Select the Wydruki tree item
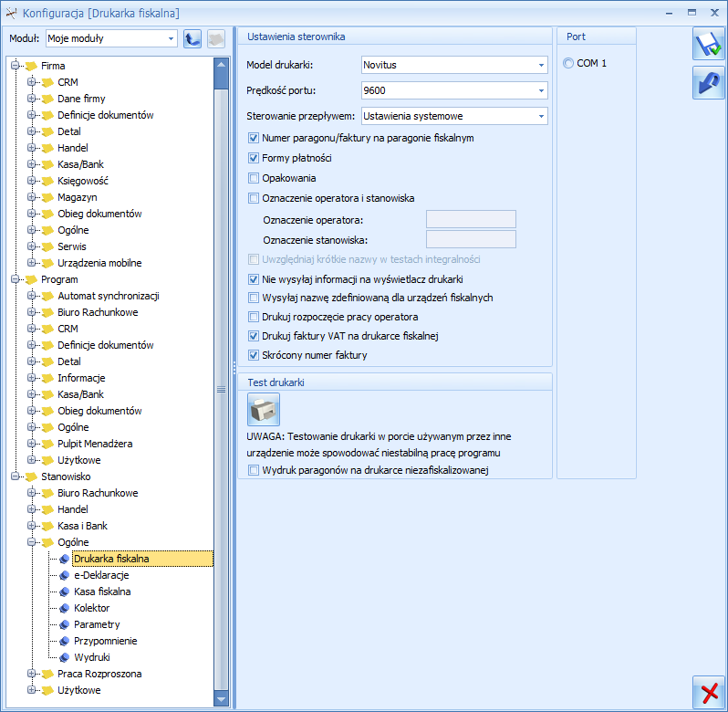The width and height of the screenshot is (728, 712). (x=92, y=657)
